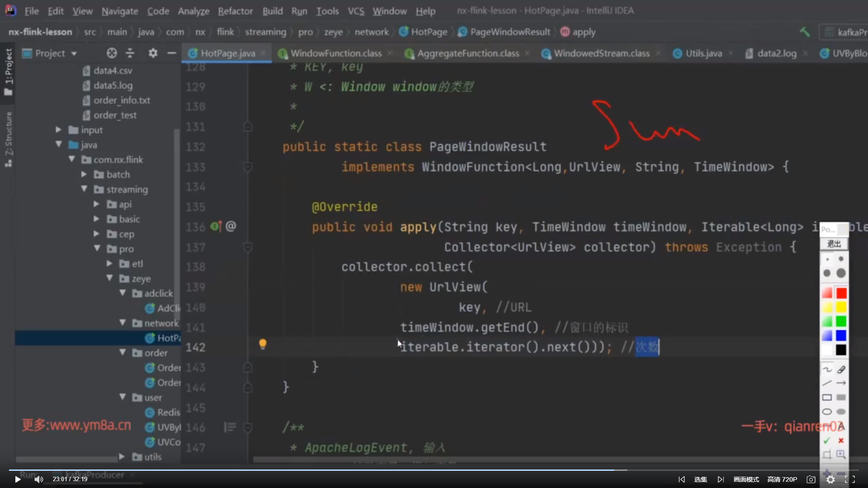The height and width of the screenshot is (488, 868).
Task: Play the paused video
Action: (17, 479)
